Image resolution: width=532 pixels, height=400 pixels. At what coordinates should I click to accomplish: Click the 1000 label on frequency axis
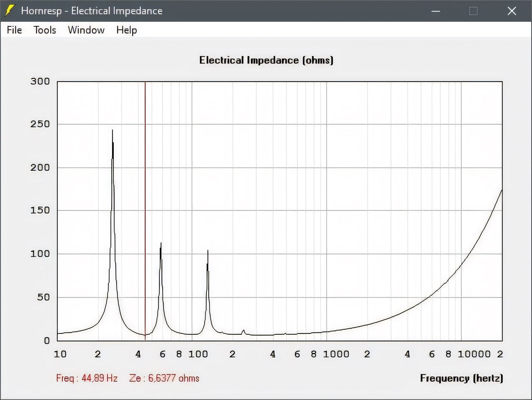[336, 354]
